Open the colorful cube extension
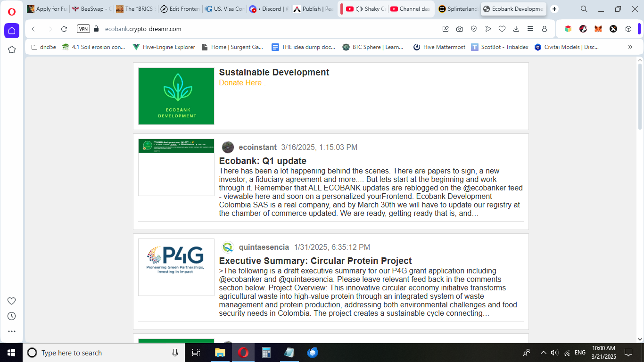This screenshot has width=644, height=362. coord(568,29)
